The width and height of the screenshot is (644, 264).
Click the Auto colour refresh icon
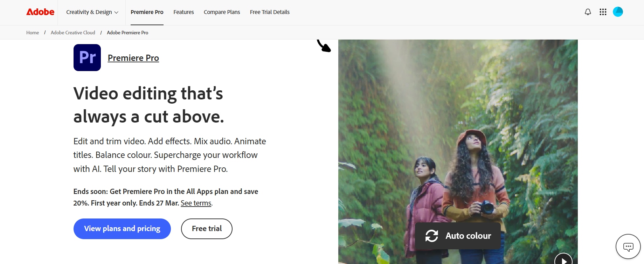(432, 236)
